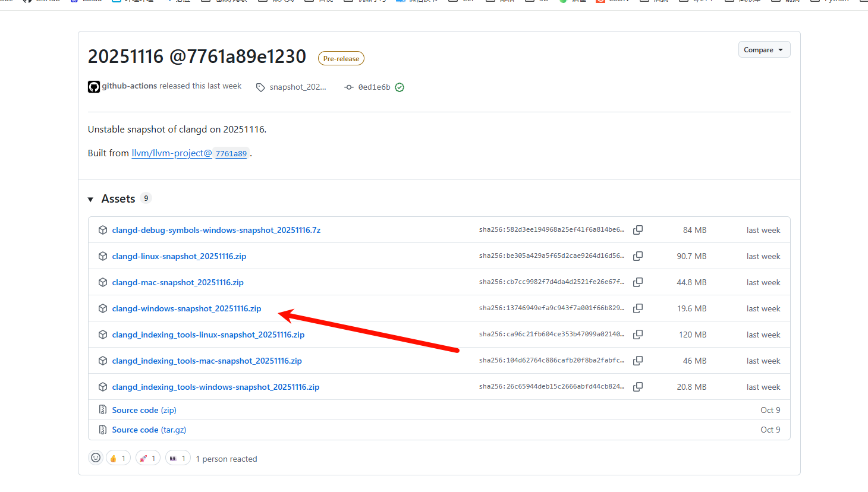Click package icon of clangd-linux asset
This screenshot has width=868, height=492.
pos(103,256)
